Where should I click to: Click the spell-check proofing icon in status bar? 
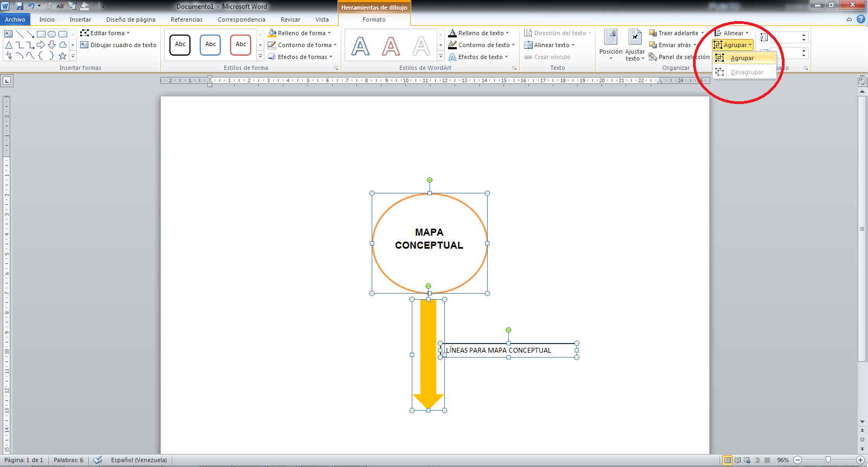[x=98, y=460]
